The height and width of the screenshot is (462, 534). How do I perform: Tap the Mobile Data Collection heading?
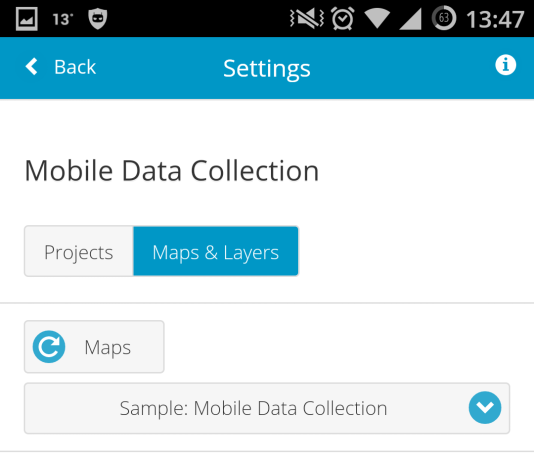coord(172,171)
